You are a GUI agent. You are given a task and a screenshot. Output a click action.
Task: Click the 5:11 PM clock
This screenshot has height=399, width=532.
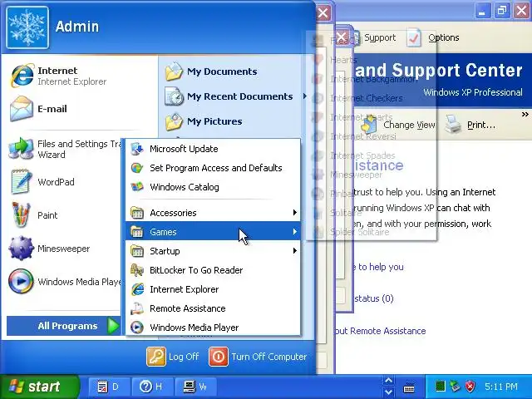pyautogui.click(x=501, y=387)
